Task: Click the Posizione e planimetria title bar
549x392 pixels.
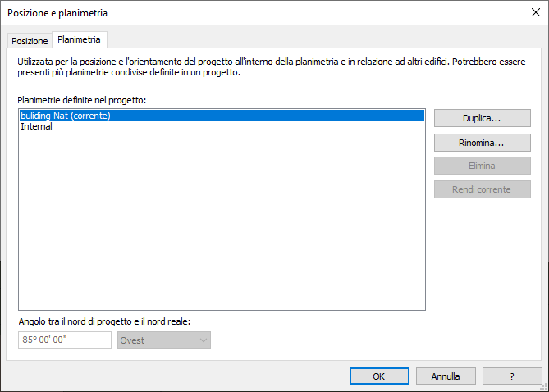Action: click(246, 12)
